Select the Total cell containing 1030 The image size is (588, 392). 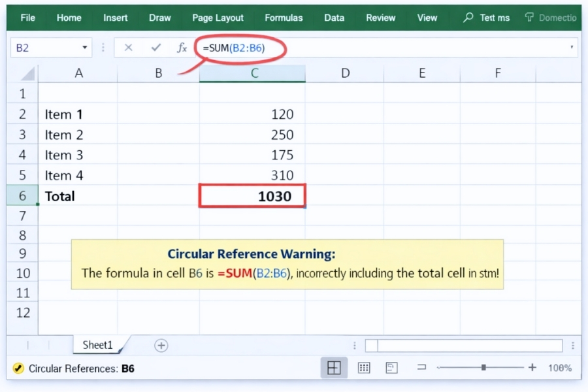click(x=252, y=196)
